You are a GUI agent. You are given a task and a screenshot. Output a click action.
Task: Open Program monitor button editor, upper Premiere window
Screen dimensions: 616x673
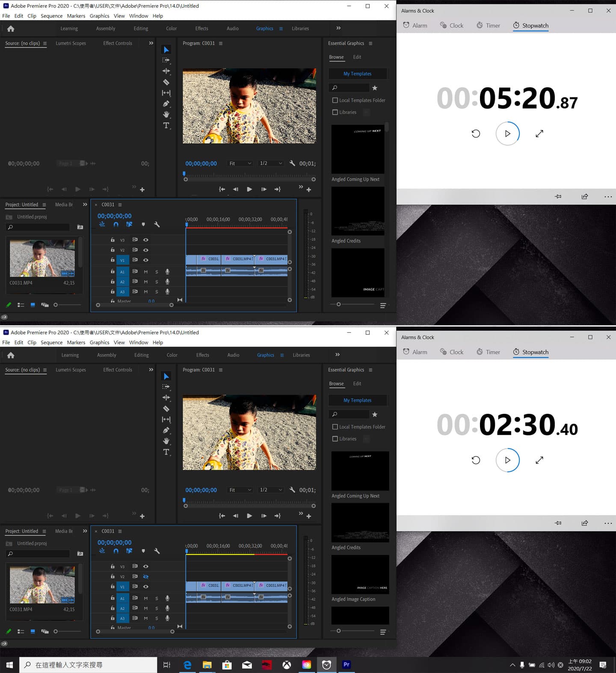tap(309, 189)
